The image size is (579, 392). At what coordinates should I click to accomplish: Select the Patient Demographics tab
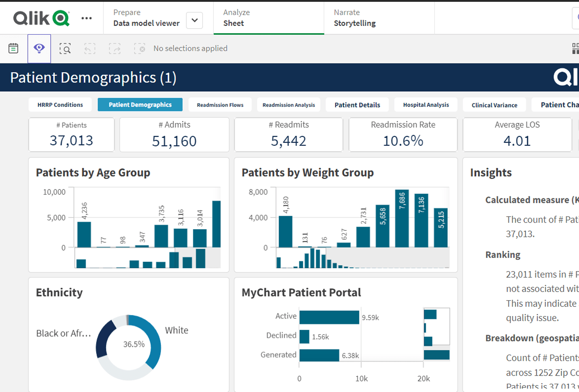click(x=140, y=105)
